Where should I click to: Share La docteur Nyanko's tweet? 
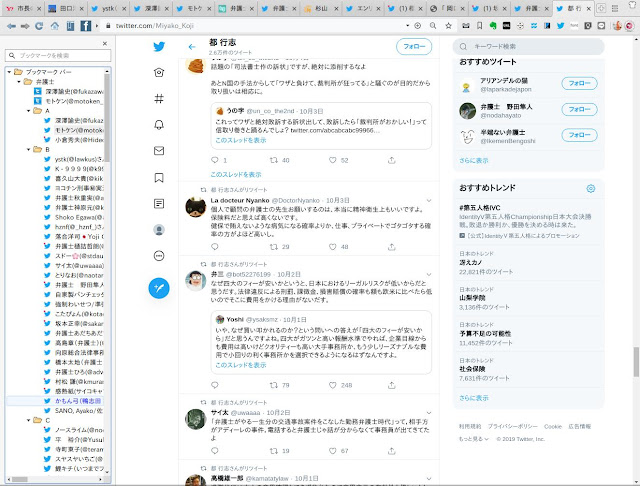[x=392, y=246]
